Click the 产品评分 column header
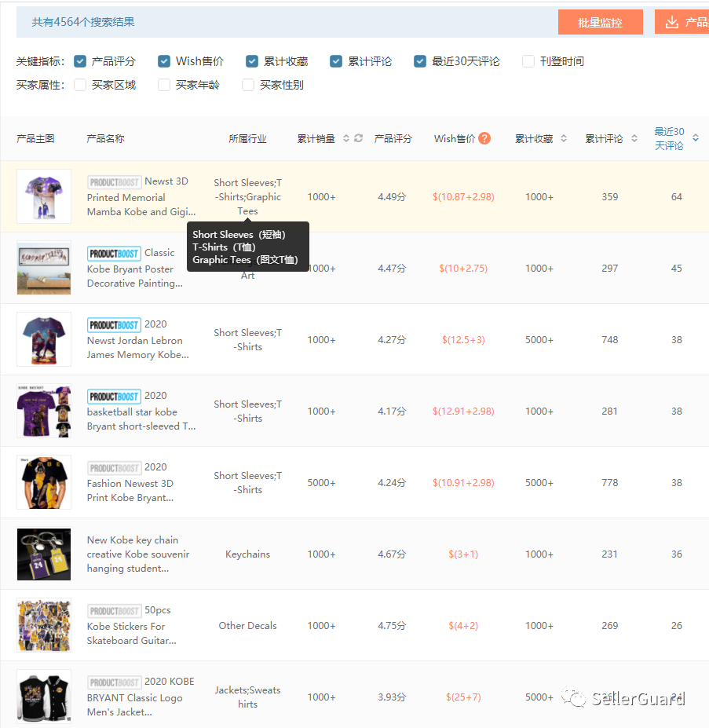Screen dimensions: 709x728 (x=393, y=138)
